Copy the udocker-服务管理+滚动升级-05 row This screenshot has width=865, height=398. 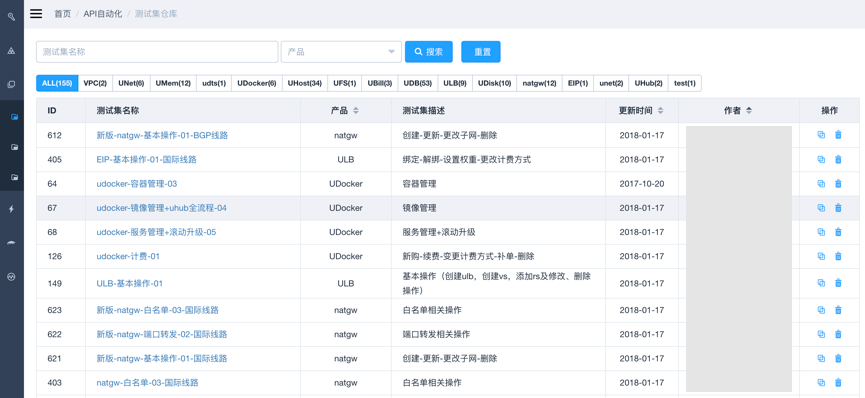pos(821,232)
